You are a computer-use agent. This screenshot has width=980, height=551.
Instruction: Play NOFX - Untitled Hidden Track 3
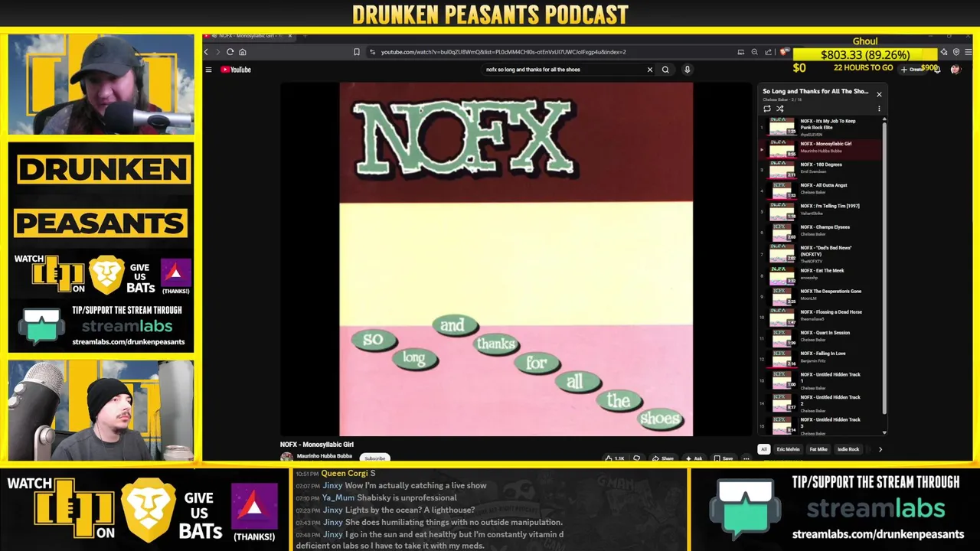pyautogui.click(x=821, y=425)
